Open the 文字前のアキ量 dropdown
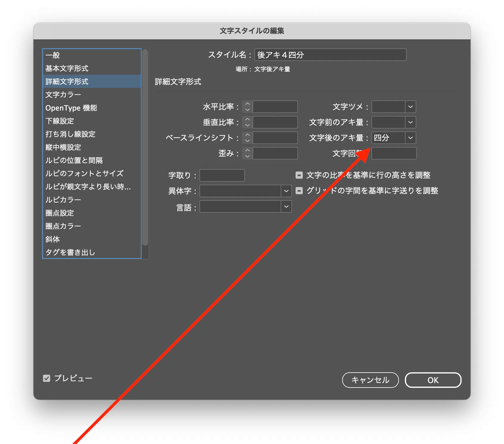The height and width of the screenshot is (444, 504). pos(410,122)
